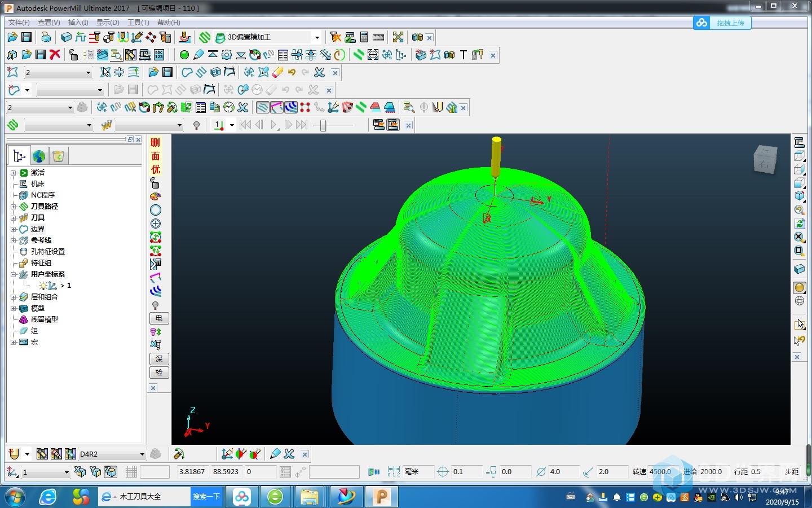The image size is (812, 508).
Task: Open the 查看(V) menu
Action: click(x=49, y=23)
